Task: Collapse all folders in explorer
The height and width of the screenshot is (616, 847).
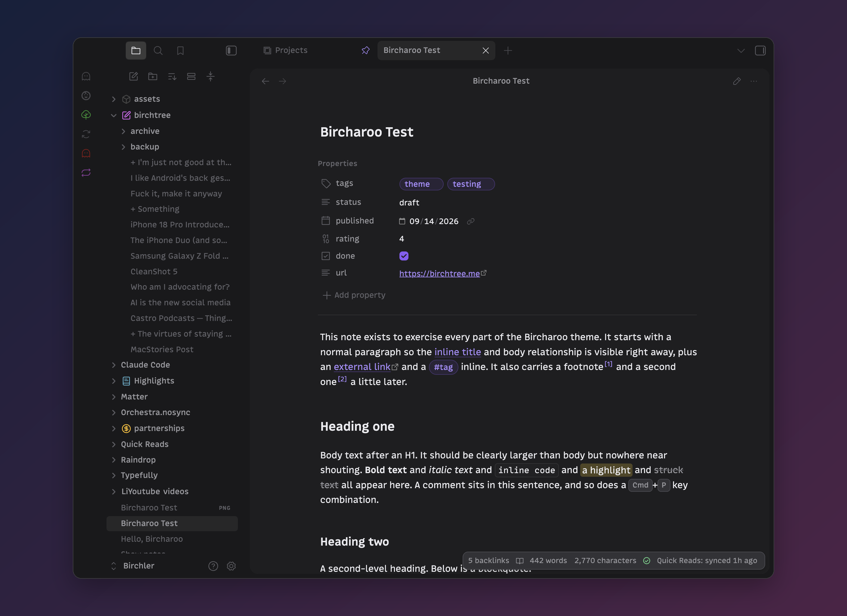Action: click(211, 77)
